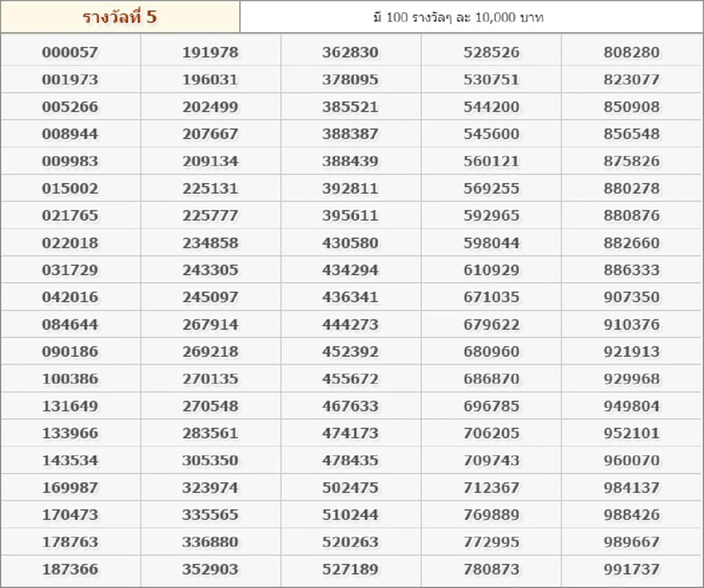Screen dimensions: 704x588
Task: Pick the cell showing 544200
Action: click(x=491, y=107)
